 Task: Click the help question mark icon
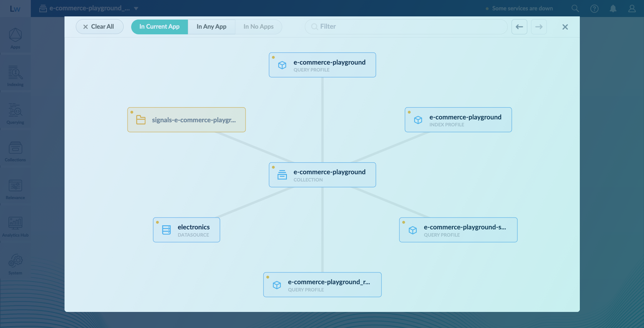click(x=594, y=9)
